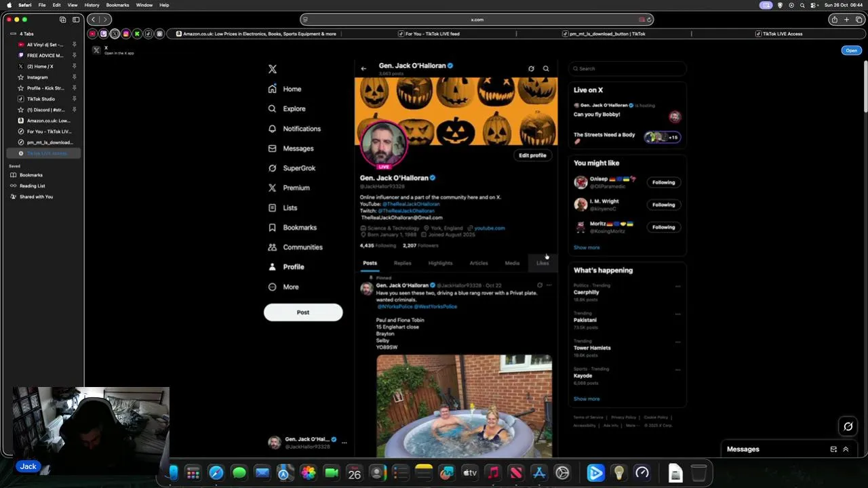Click new tab group icon in sidebar
The image size is (868, 488).
(62, 20)
